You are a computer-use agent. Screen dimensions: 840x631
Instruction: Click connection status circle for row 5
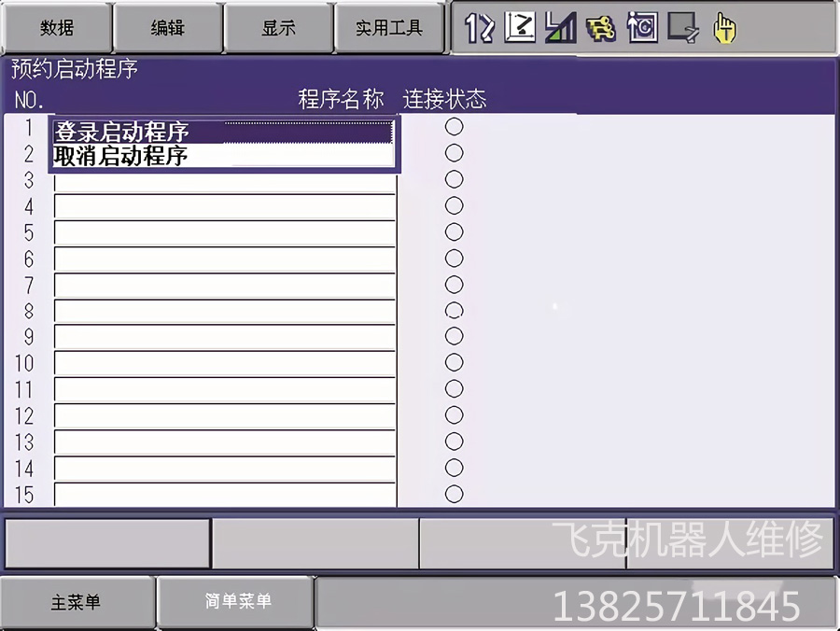click(x=455, y=231)
